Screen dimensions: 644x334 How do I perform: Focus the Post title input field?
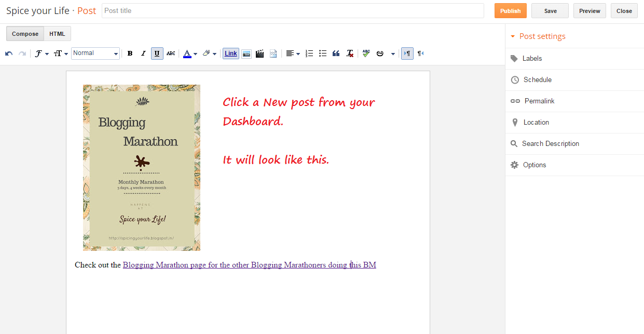293,11
